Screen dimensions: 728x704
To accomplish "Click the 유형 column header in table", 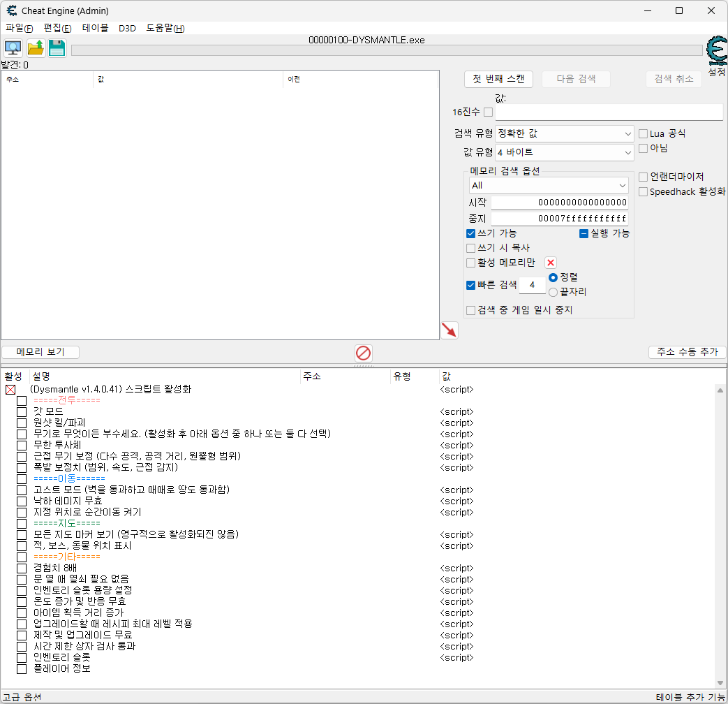I will pos(415,376).
